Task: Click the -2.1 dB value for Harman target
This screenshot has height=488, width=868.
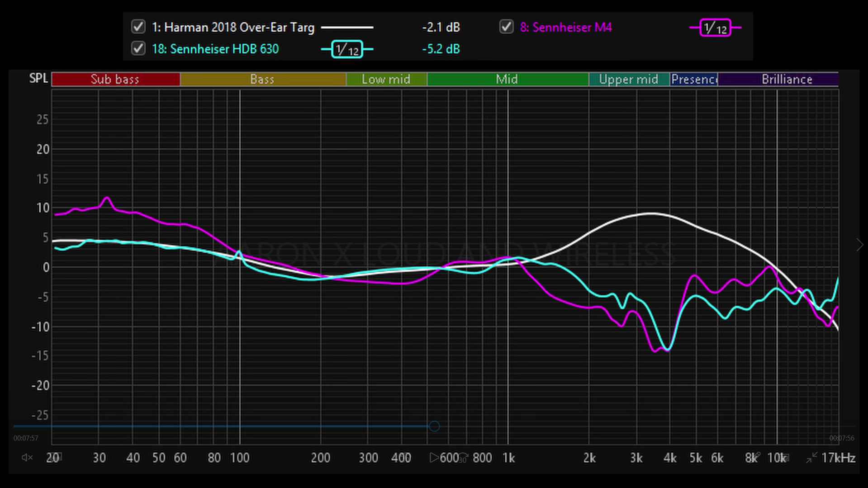Action: 441,27
